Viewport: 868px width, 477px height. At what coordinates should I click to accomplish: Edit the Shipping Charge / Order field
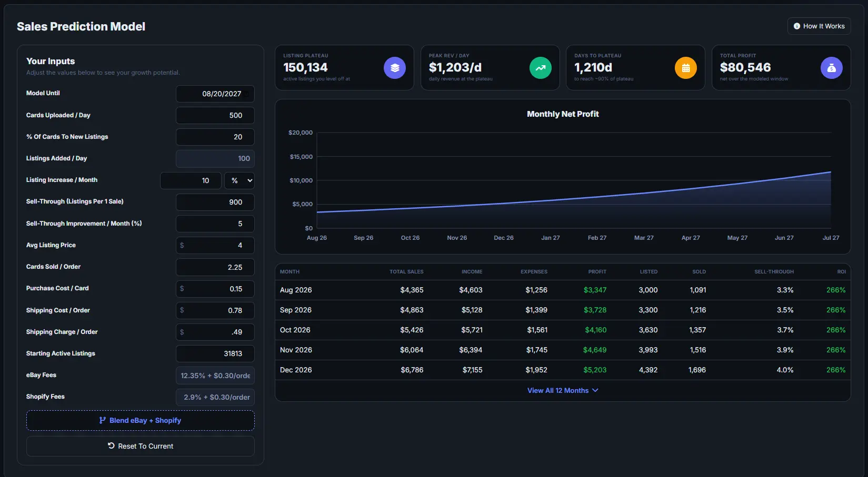(x=215, y=332)
